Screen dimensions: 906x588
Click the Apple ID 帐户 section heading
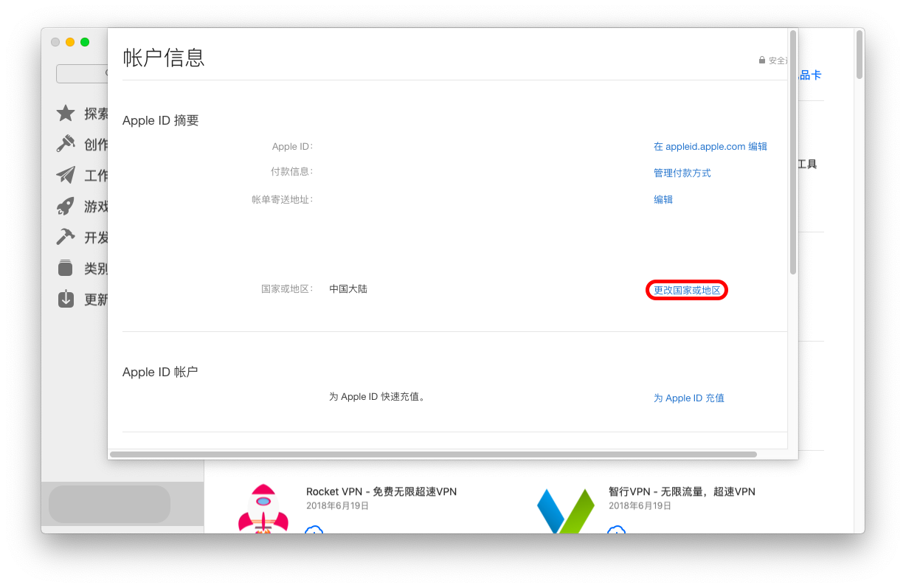[x=160, y=373]
